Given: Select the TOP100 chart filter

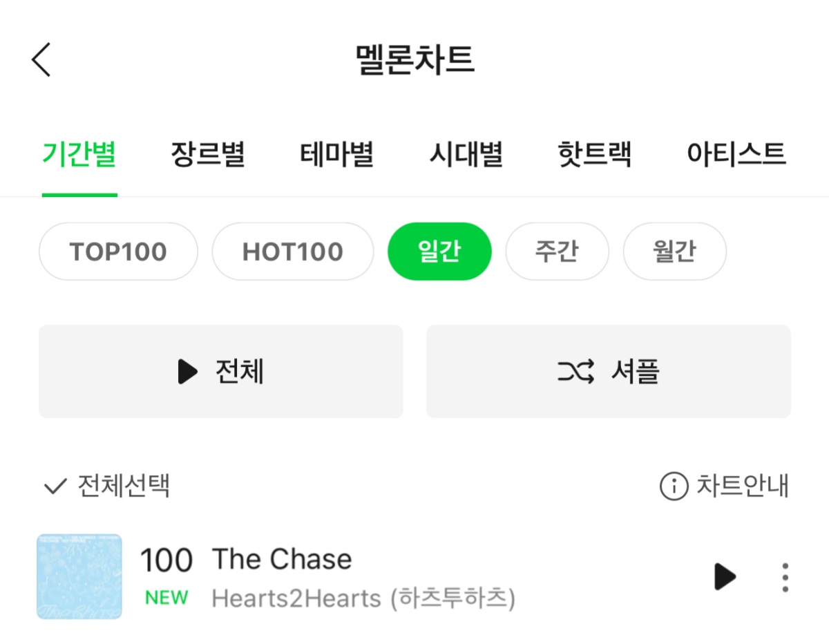Looking at the screenshot, I should 118,252.
